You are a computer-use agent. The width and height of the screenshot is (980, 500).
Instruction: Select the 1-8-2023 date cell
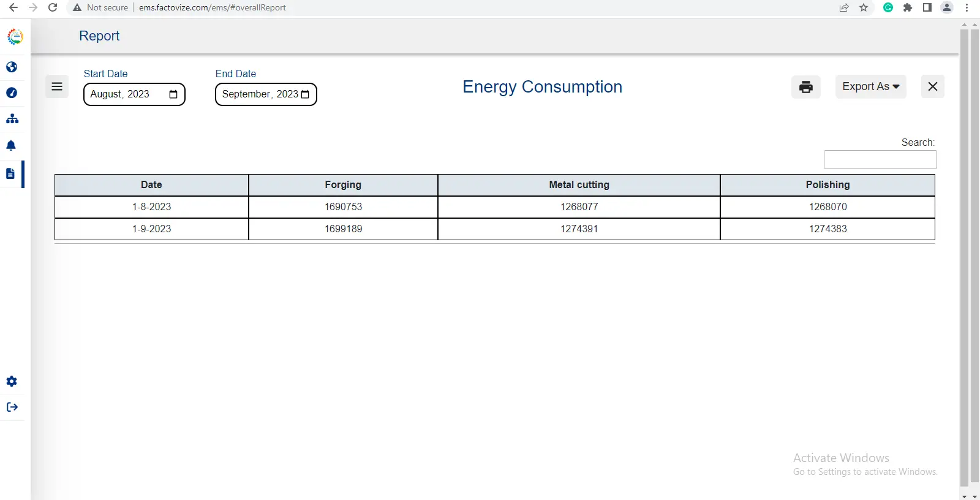click(x=151, y=207)
